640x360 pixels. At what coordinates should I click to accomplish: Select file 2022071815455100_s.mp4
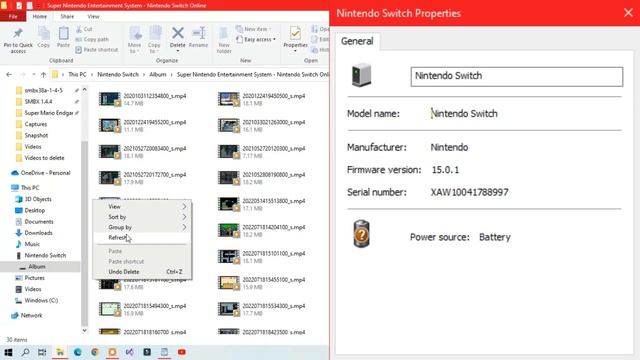coord(262,283)
